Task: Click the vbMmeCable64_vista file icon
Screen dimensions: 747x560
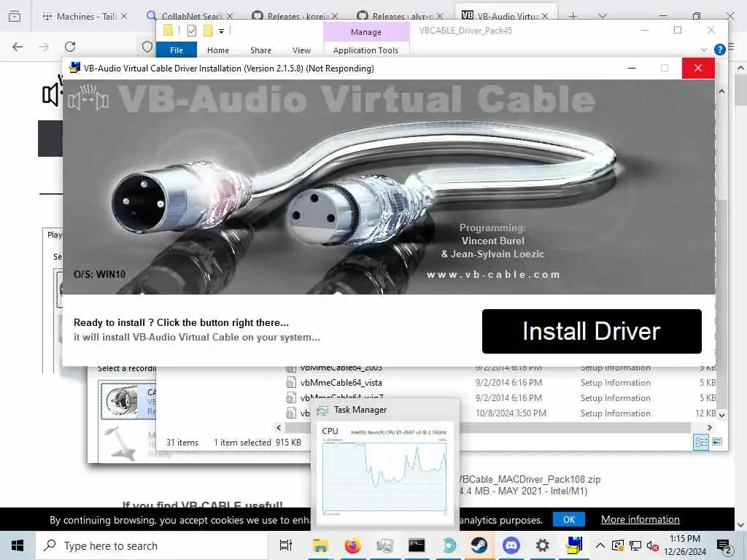Action: [x=290, y=382]
